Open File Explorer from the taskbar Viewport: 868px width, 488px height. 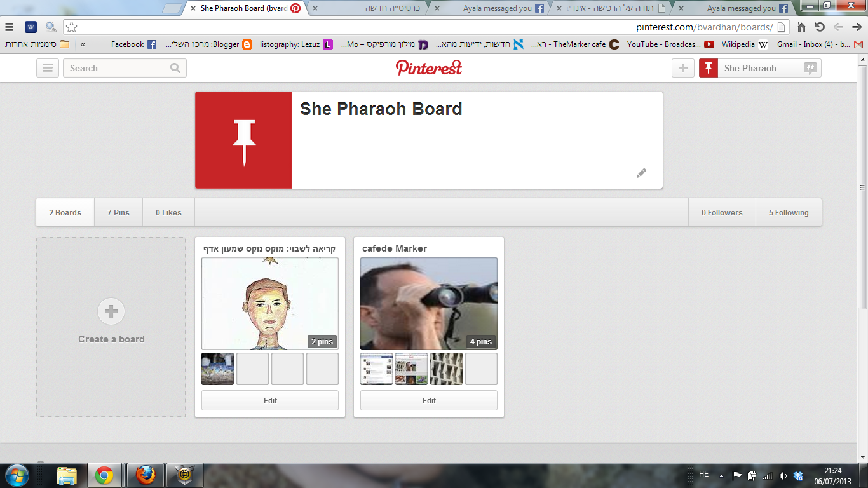click(67, 475)
